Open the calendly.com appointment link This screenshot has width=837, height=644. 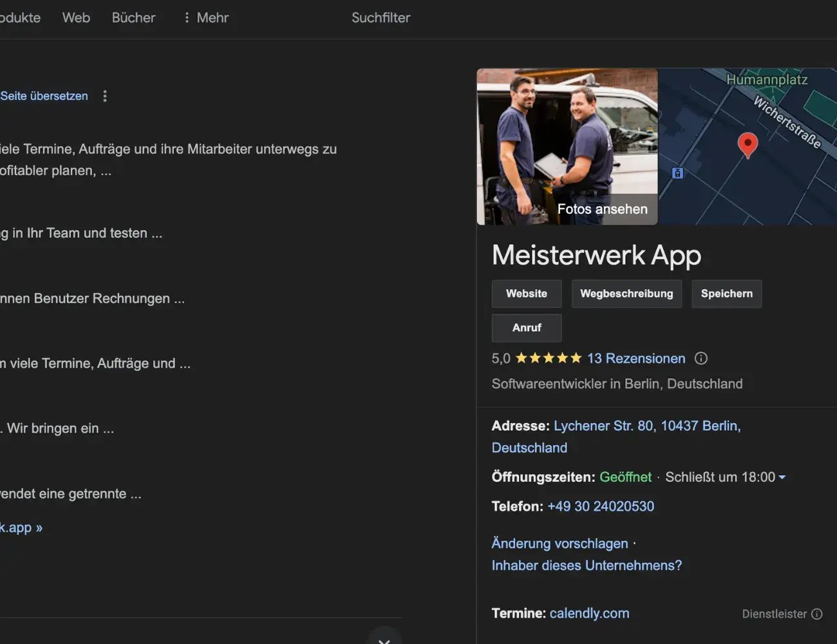coord(590,613)
